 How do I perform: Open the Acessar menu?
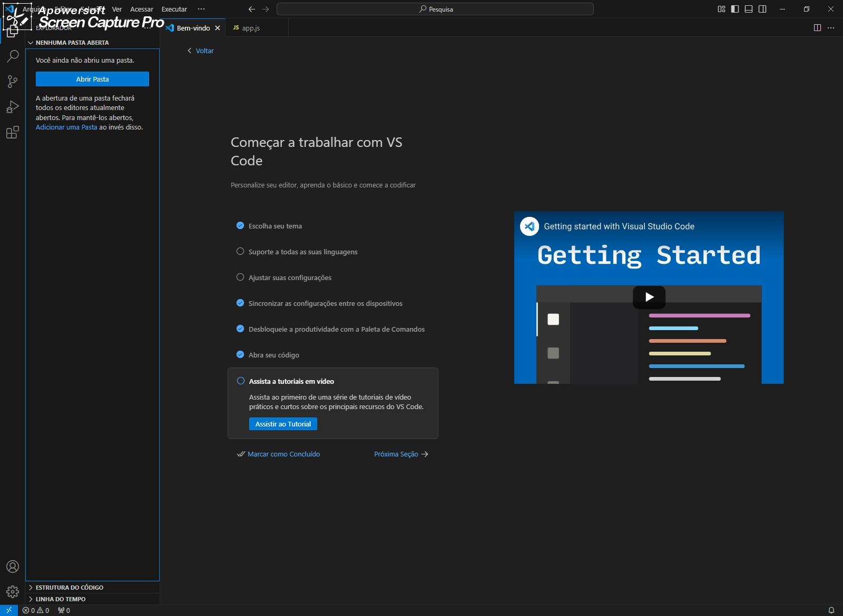142,9
